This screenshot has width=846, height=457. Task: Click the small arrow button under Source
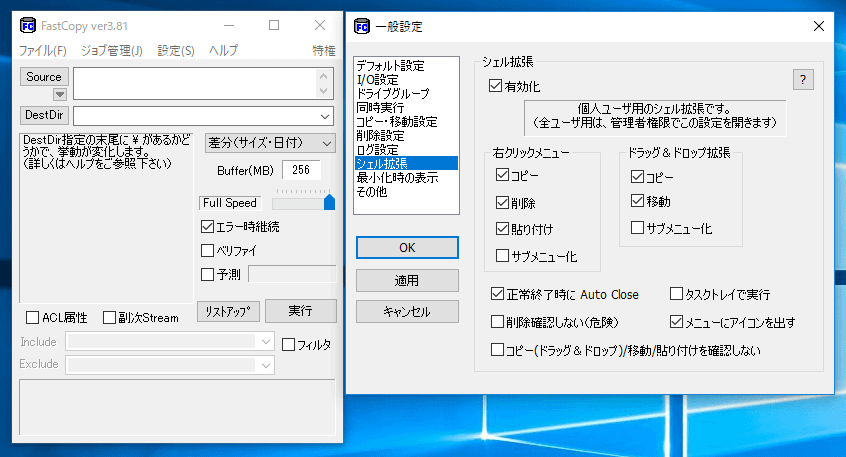click(x=59, y=94)
